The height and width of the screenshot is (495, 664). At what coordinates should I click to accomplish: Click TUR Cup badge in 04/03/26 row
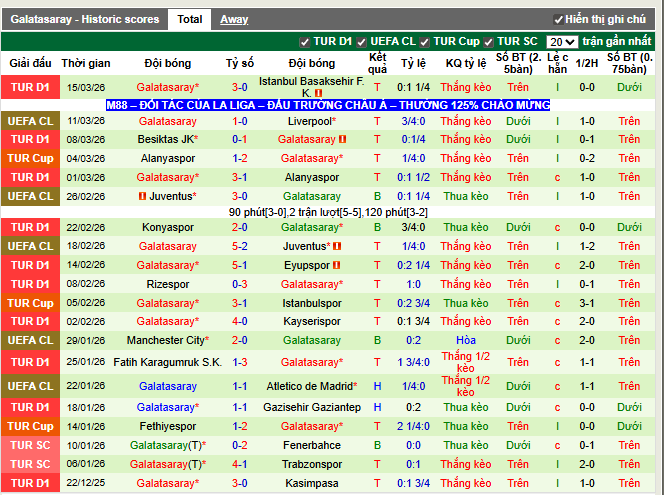(x=30, y=158)
